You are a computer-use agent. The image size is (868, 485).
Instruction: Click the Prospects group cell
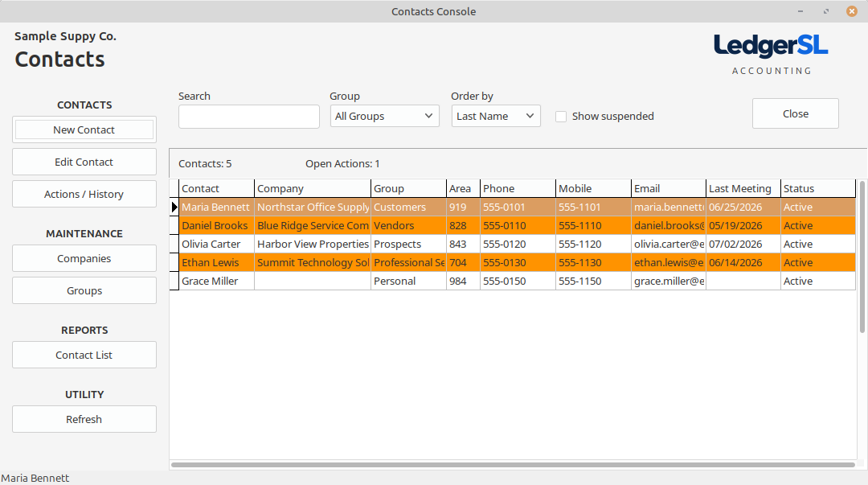point(408,244)
